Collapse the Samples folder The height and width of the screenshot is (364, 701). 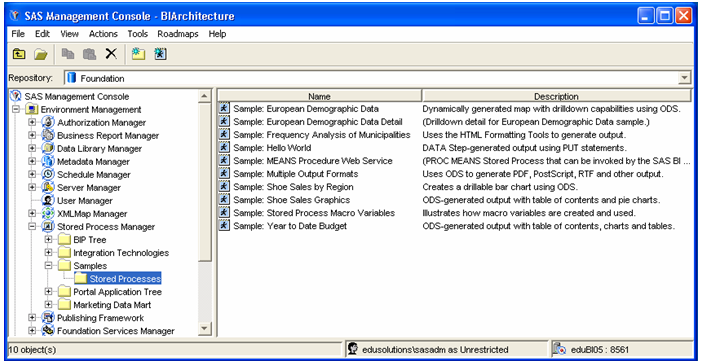[x=48, y=265]
